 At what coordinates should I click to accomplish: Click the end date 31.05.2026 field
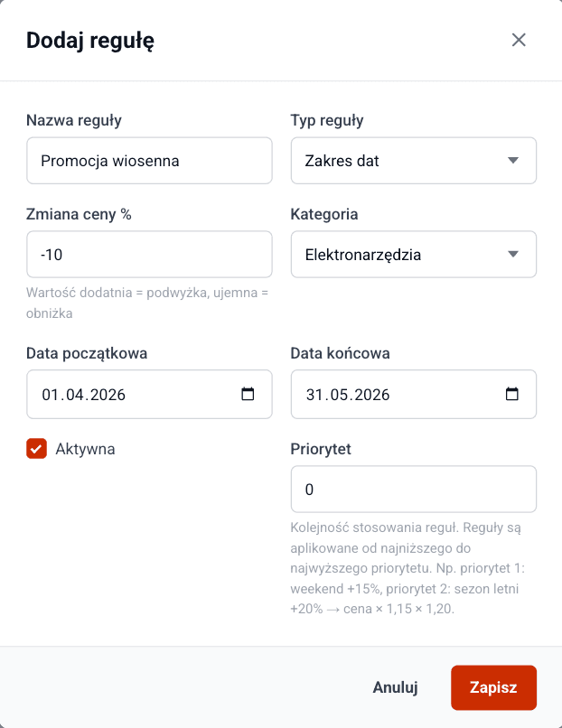click(398, 394)
